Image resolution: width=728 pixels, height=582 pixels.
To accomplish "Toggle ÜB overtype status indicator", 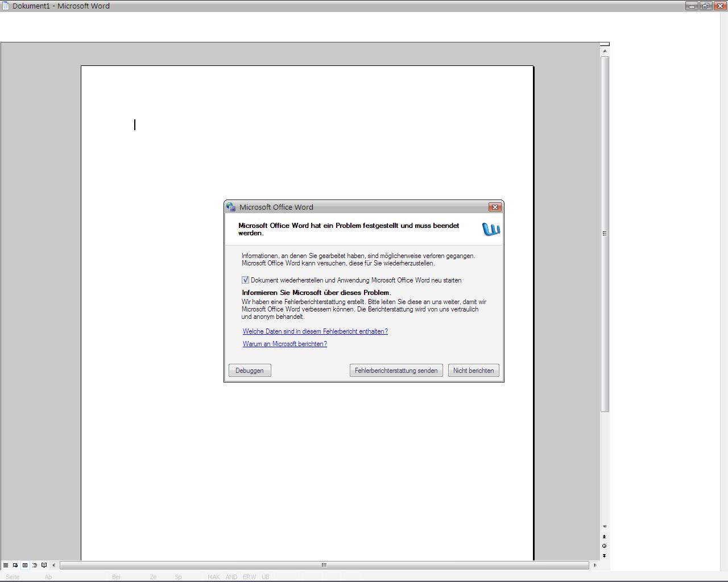I will pos(266,577).
